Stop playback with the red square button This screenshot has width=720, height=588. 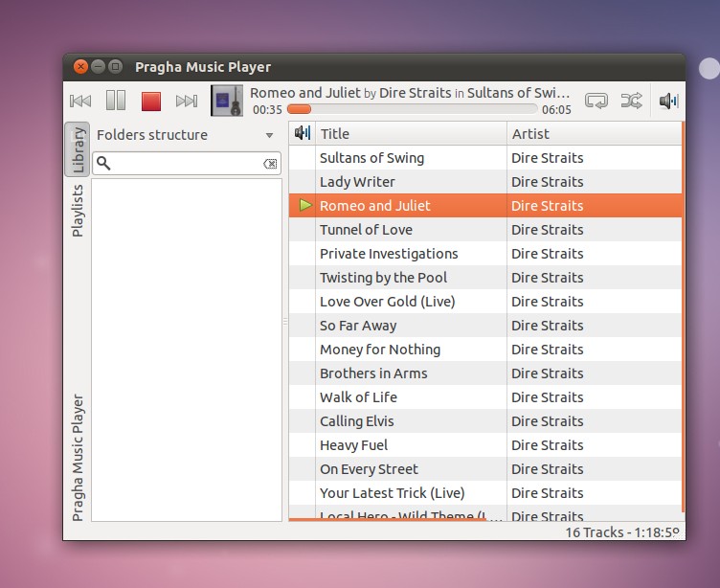pyautogui.click(x=151, y=102)
